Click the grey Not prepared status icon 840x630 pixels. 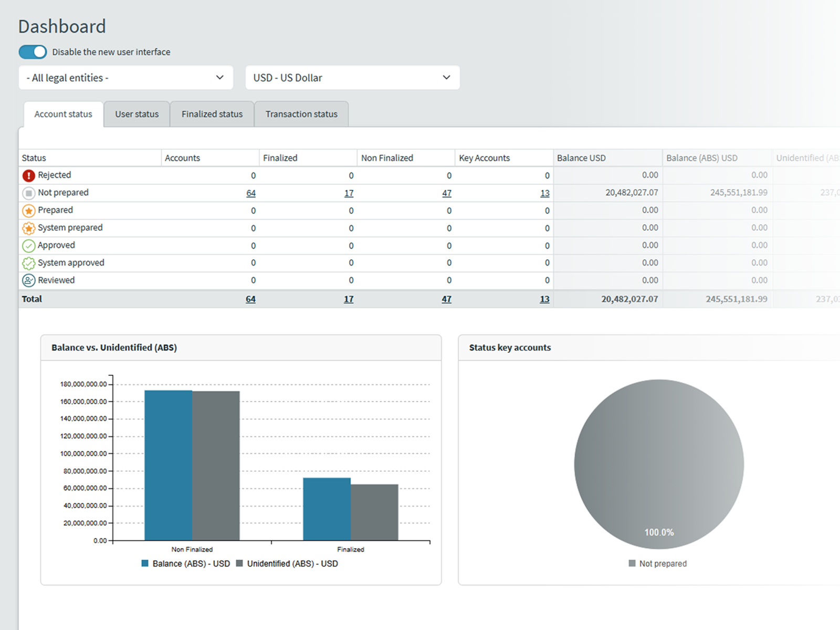(28, 193)
